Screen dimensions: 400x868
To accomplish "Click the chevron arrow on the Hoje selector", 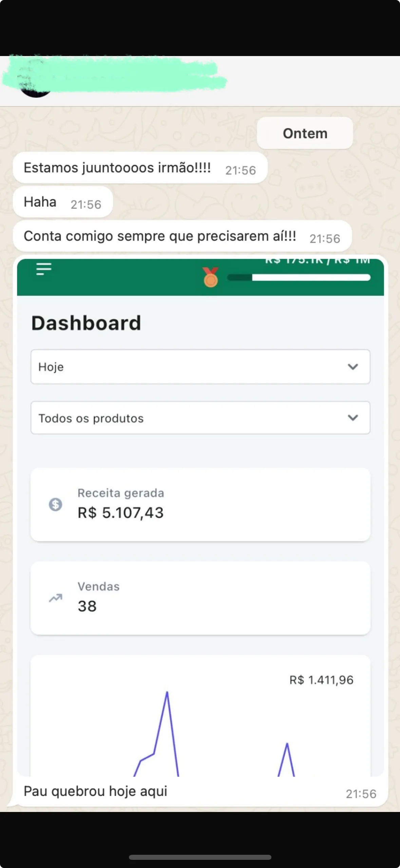I will pyautogui.click(x=353, y=367).
